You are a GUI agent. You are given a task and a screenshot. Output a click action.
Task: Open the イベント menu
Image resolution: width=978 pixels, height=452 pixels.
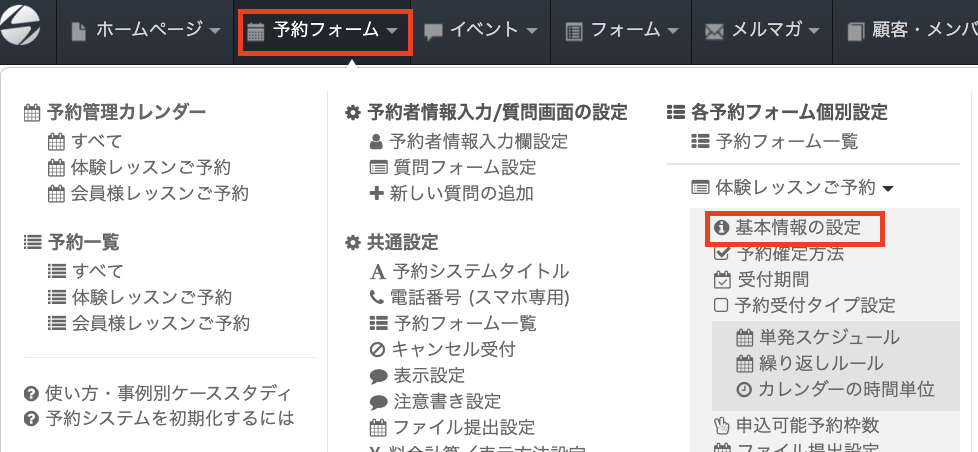tap(482, 31)
